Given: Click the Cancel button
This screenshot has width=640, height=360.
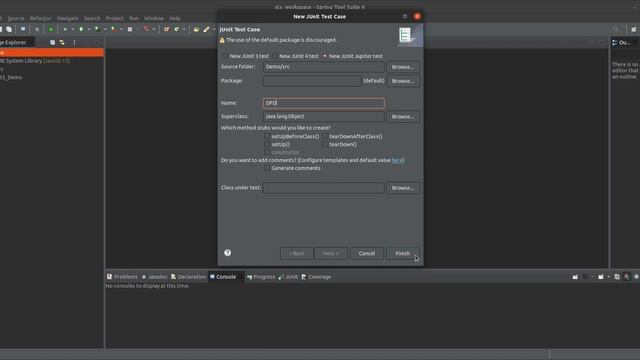Looking at the screenshot, I should [367, 253].
